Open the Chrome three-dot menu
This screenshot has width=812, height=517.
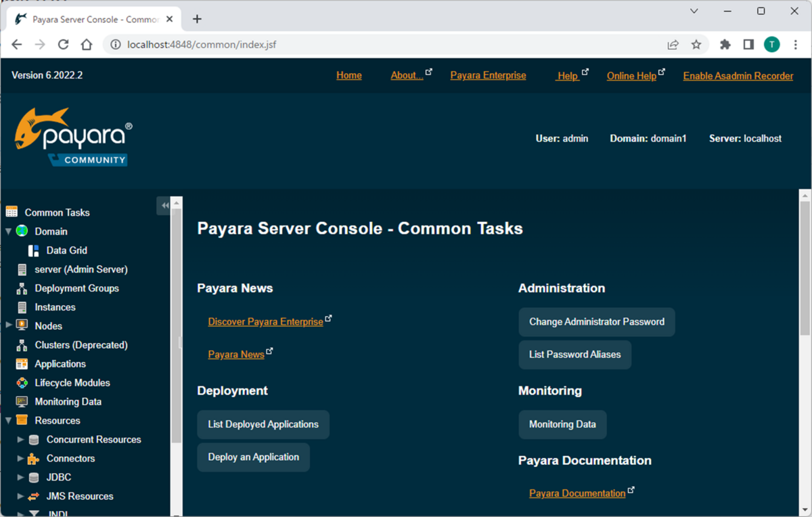click(796, 45)
